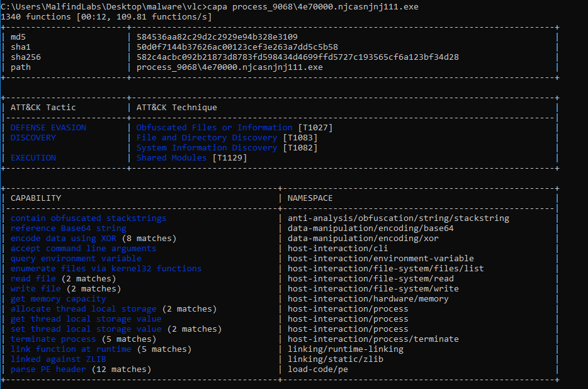Click the sha256 hash value
588x389 pixels.
tap(297, 57)
